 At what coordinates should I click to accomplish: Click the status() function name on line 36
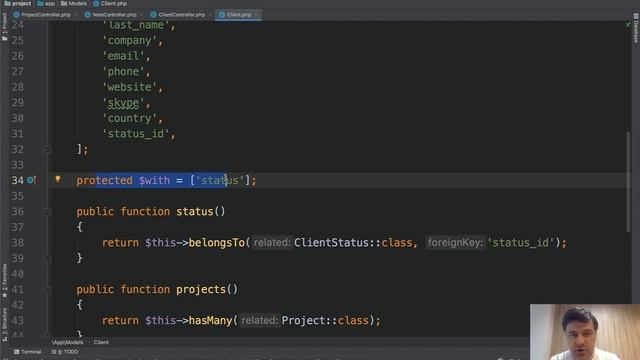(195, 211)
